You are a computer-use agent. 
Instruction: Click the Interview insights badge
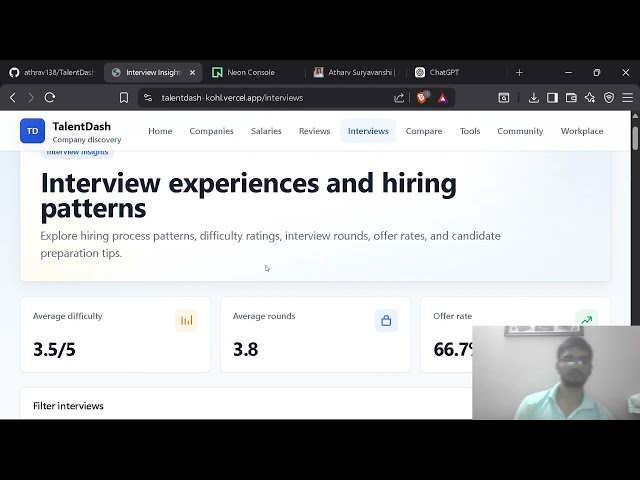click(77, 152)
